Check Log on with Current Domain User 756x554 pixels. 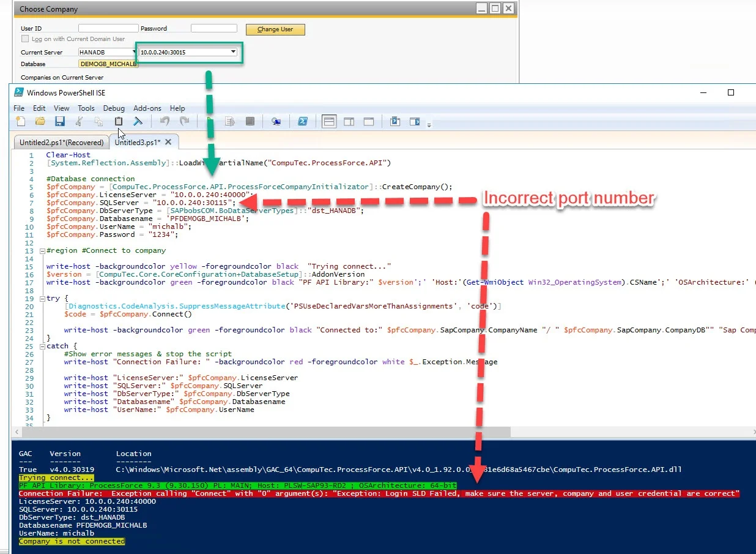25,39
